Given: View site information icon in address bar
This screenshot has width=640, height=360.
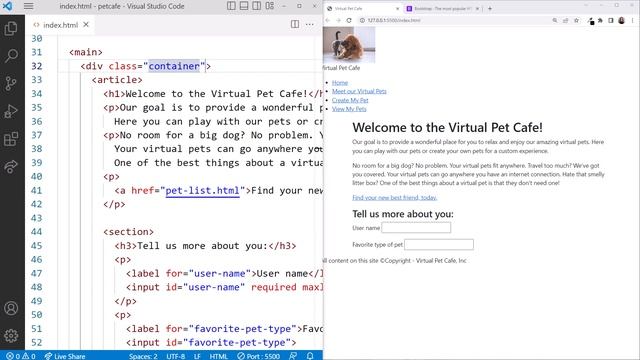Looking at the screenshot, I should coord(362,20).
